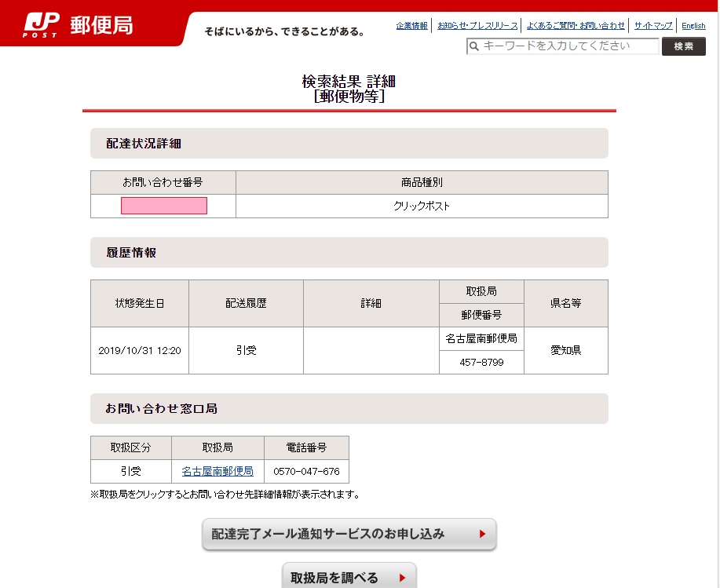This screenshot has height=588, width=720.
Task: Click the pink masked tracking number
Action: pyautogui.click(x=164, y=206)
